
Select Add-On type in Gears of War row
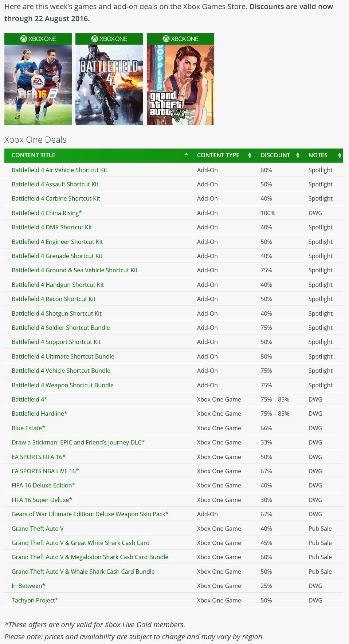click(x=208, y=514)
